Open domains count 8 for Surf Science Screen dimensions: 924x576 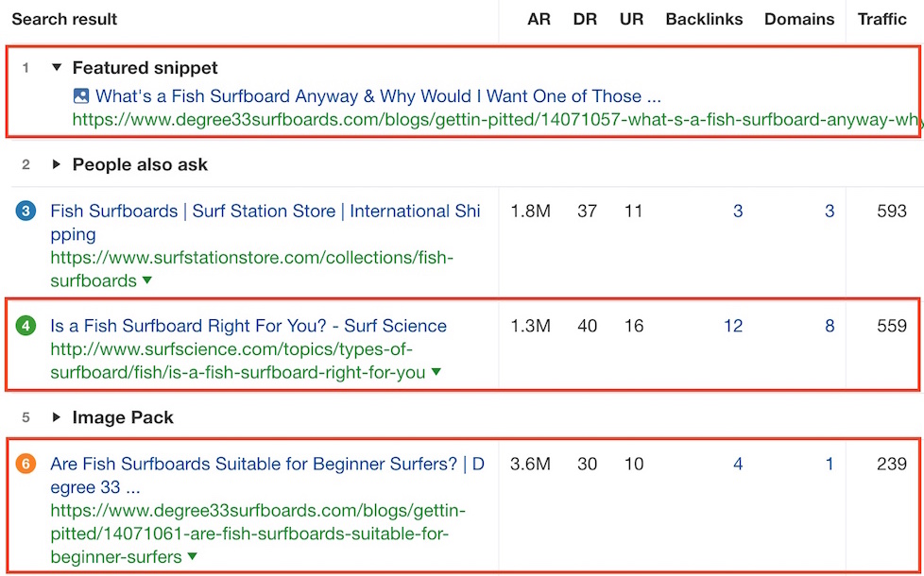point(830,326)
